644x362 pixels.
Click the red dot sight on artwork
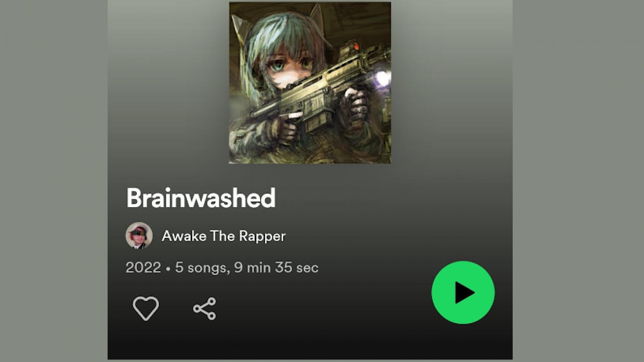[356, 46]
